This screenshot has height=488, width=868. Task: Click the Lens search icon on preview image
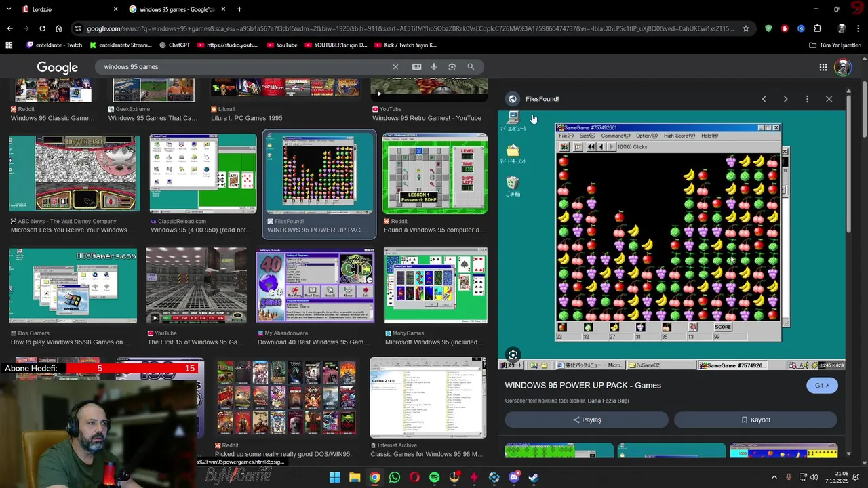point(513,354)
